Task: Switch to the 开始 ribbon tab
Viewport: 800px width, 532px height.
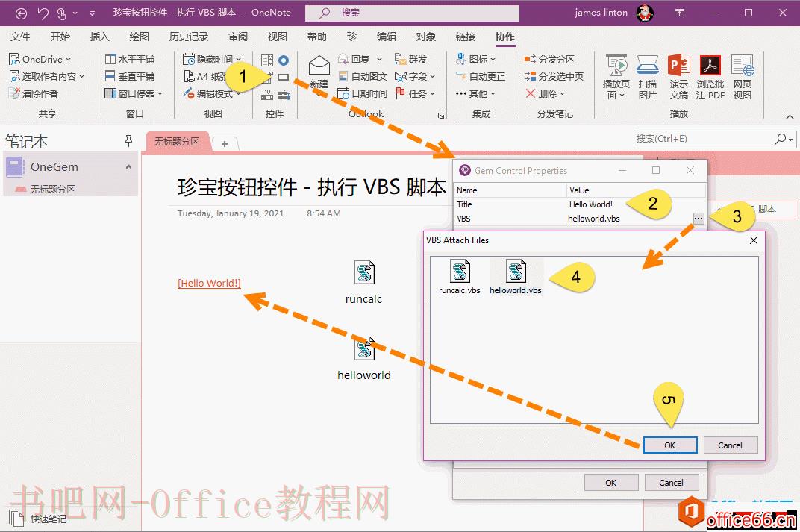Action: [x=60, y=37]
